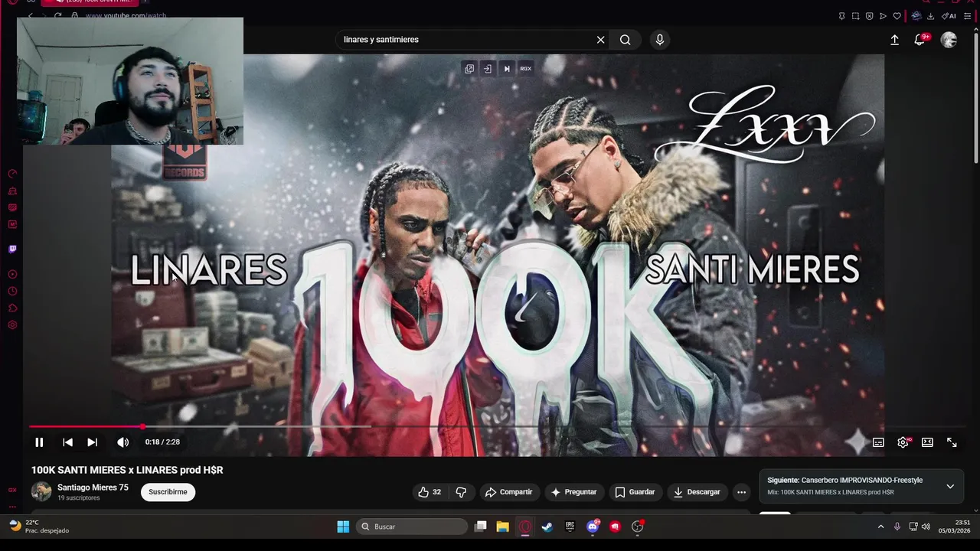Download the video with Descargar

coord(697,492)
